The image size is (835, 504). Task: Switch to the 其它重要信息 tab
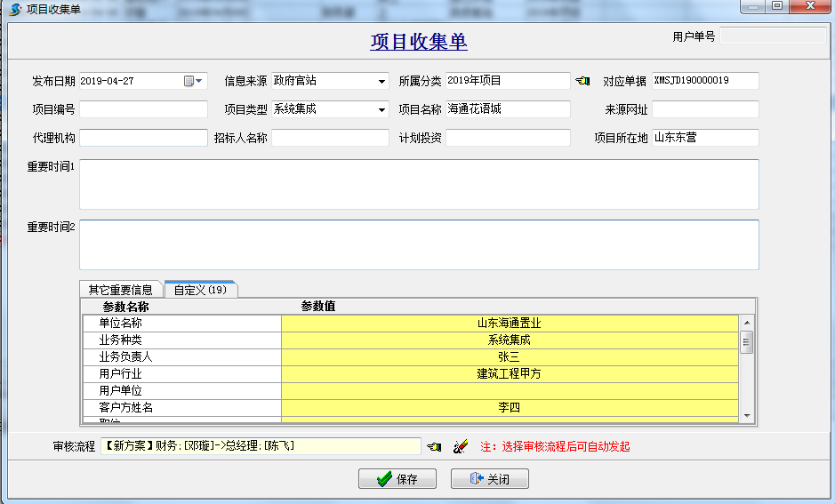[120, 290]
